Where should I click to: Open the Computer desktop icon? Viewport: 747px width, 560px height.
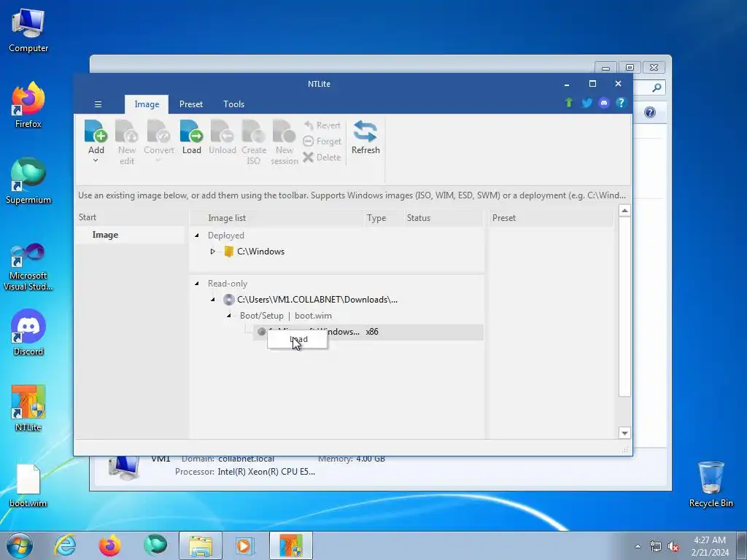28,31
